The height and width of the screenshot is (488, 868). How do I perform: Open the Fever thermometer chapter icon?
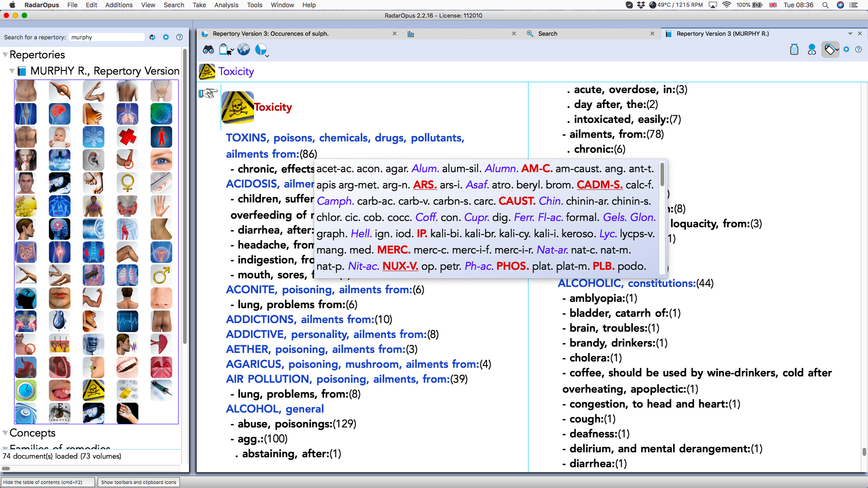161,183
